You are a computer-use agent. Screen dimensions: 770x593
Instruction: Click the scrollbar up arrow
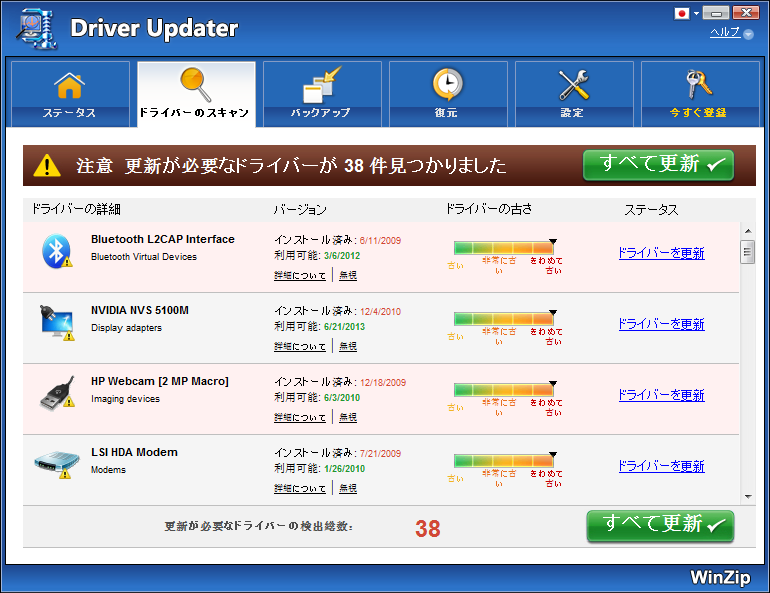(747, 231)
